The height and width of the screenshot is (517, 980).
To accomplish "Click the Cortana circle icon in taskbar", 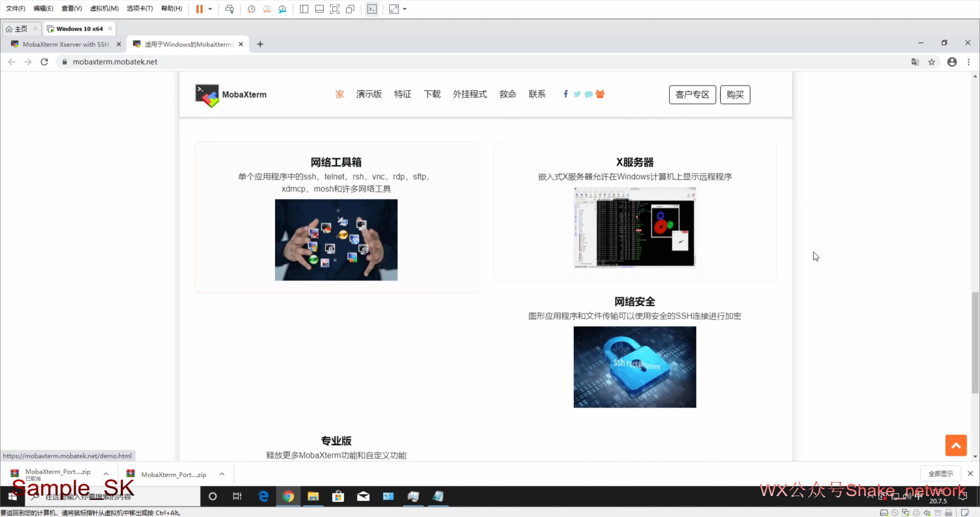I will (x=213, y=496).
